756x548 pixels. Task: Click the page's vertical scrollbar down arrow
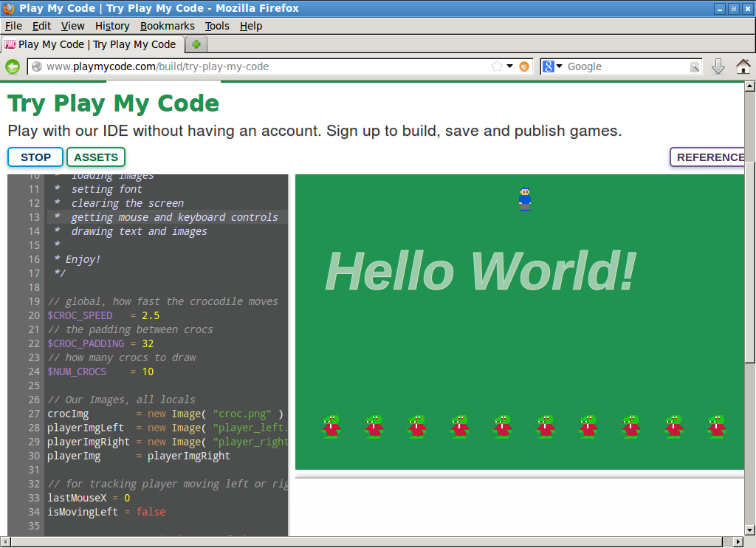(750, 530)
